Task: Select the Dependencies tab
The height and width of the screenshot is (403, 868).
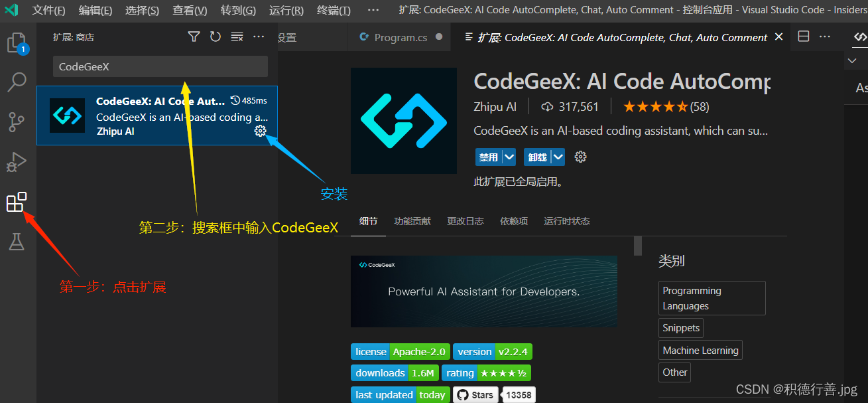Action: tap(514, 221)
